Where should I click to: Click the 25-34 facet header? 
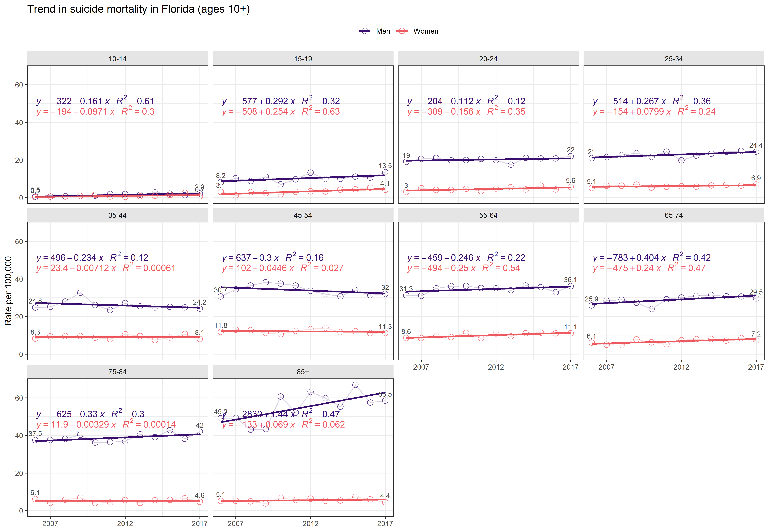[674, 59]
